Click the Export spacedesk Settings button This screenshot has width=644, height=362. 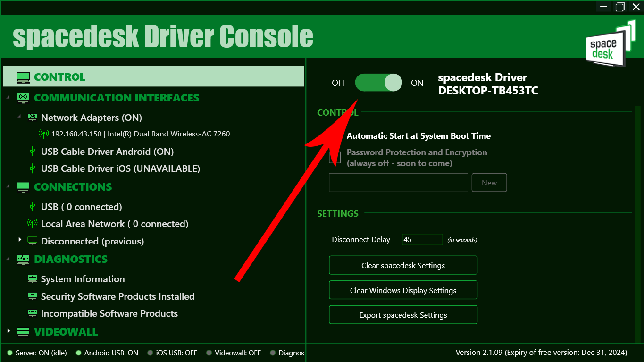[x=402, y=314]
